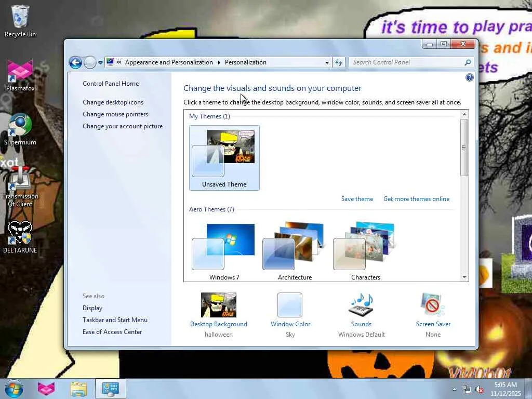Click the Control Panel icon in address bar
This screenshot has width=532, height=399.
(x=110, y=62)
